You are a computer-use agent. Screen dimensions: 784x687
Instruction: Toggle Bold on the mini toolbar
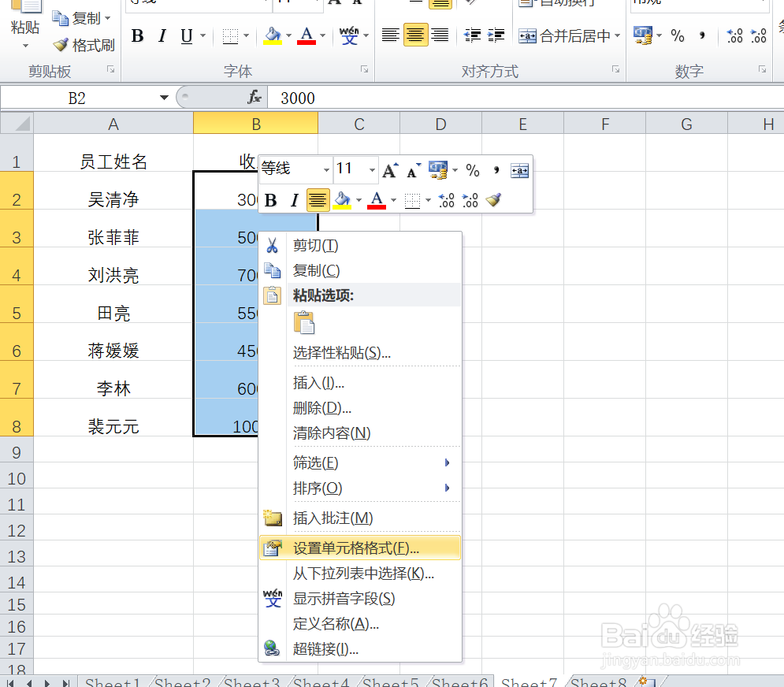coord(271,200)
